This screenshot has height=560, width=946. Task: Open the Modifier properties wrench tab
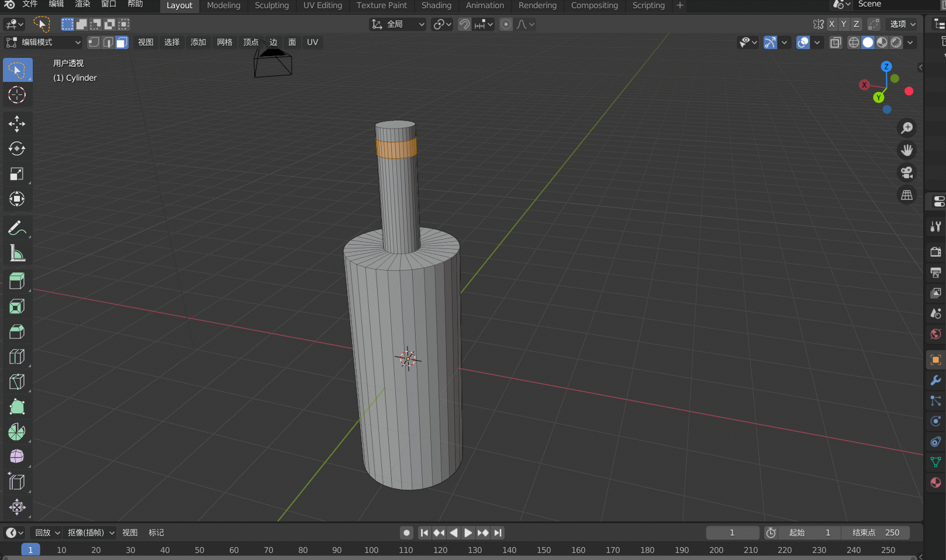[935, 381]
